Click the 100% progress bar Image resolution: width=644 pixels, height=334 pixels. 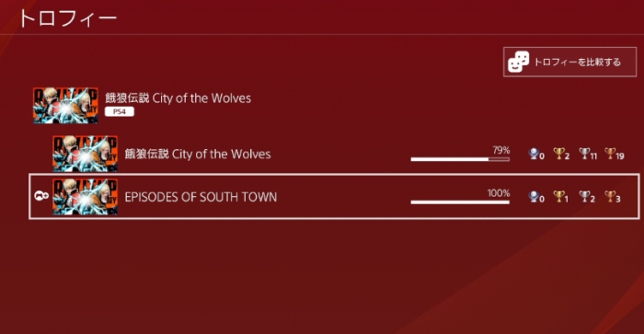[460, 202]
